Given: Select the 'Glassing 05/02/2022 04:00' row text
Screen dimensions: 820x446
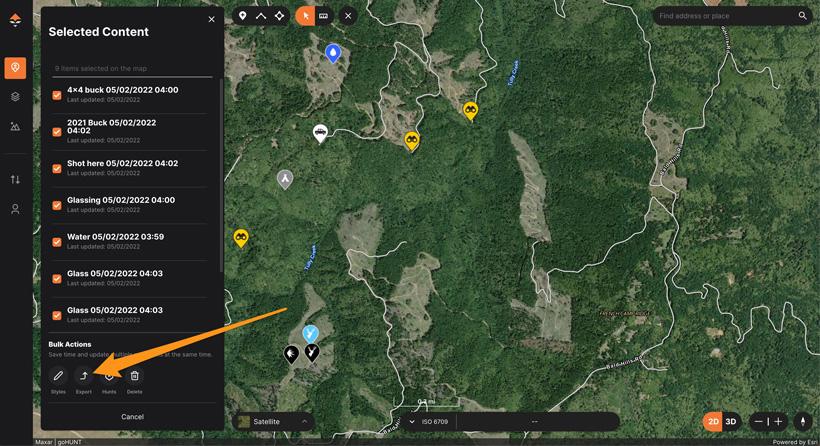Looking at the screenshot, I should pyautogui.click(x=121, y=200).
